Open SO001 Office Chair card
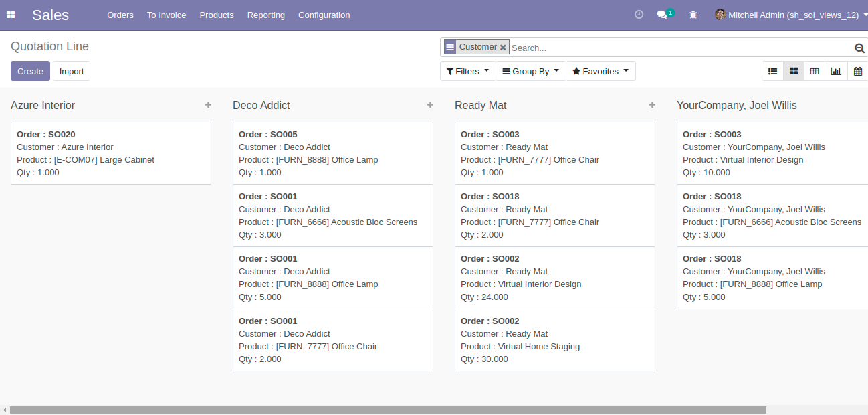 point(333,340)
